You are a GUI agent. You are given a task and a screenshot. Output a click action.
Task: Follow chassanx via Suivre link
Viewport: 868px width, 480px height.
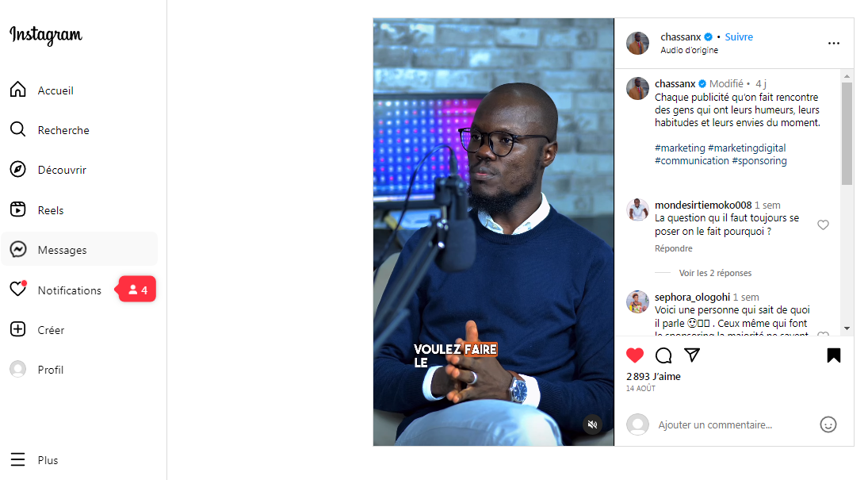coord(739,36)
